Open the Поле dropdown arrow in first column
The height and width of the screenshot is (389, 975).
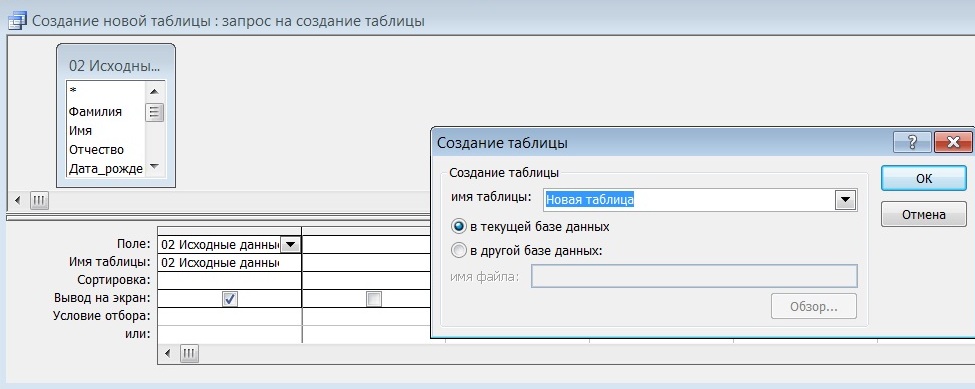pos(290,245)
